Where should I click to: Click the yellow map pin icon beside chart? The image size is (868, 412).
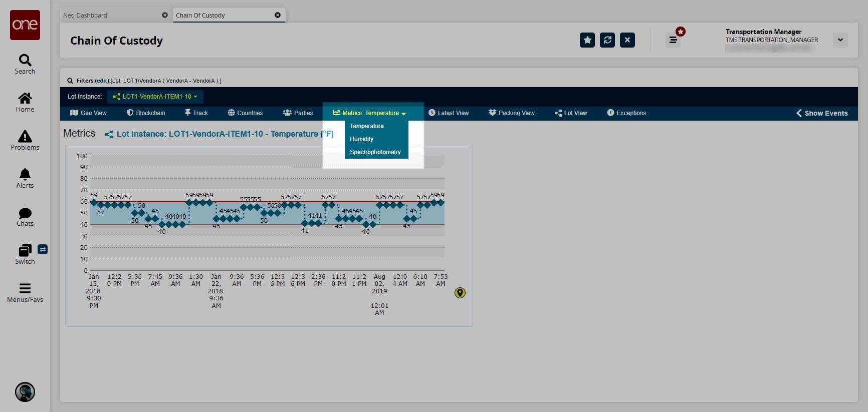pyautogui.click(x=460, y=293)
